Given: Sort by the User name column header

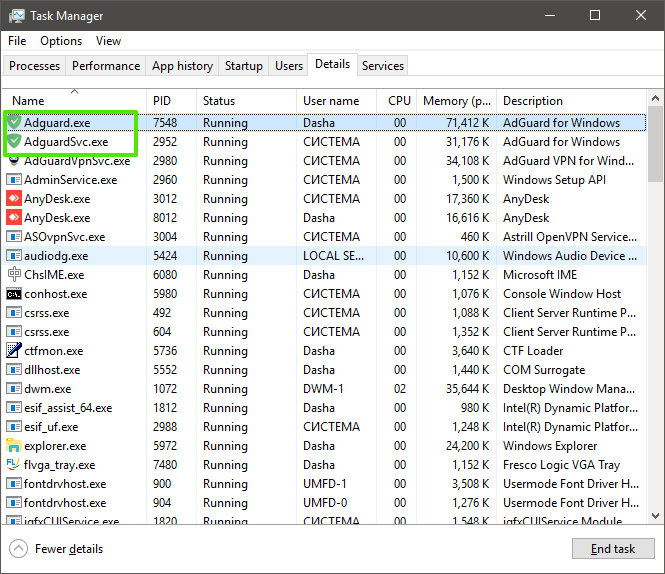Looking at the screenshot, I should tap(336, 101).
